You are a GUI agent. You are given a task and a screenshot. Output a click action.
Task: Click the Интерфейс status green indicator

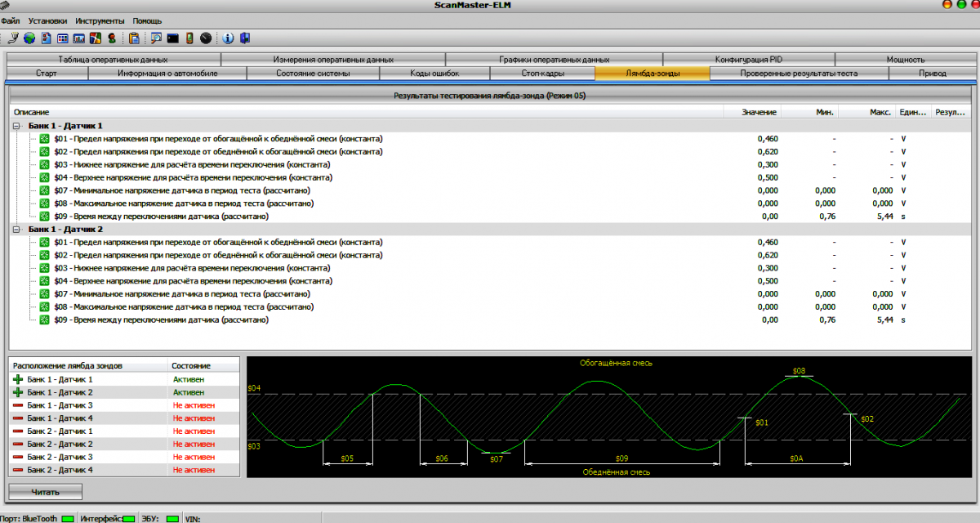(x=130, y=518)
